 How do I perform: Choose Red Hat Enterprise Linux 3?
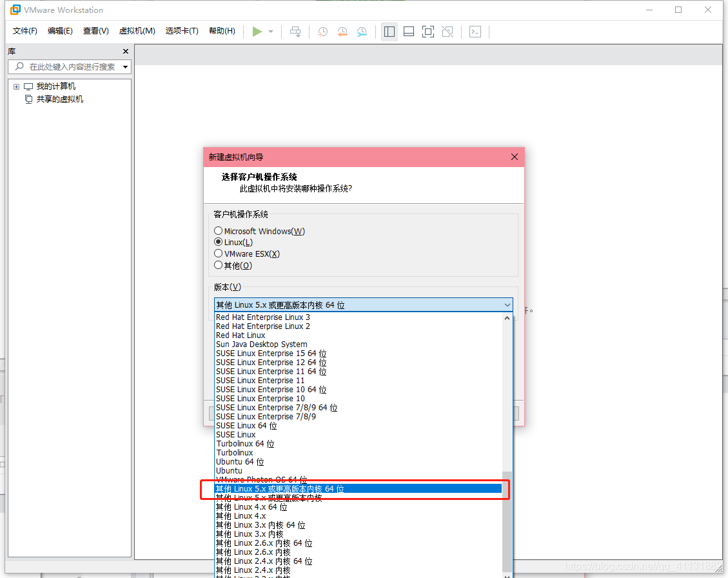click(358, 317)
